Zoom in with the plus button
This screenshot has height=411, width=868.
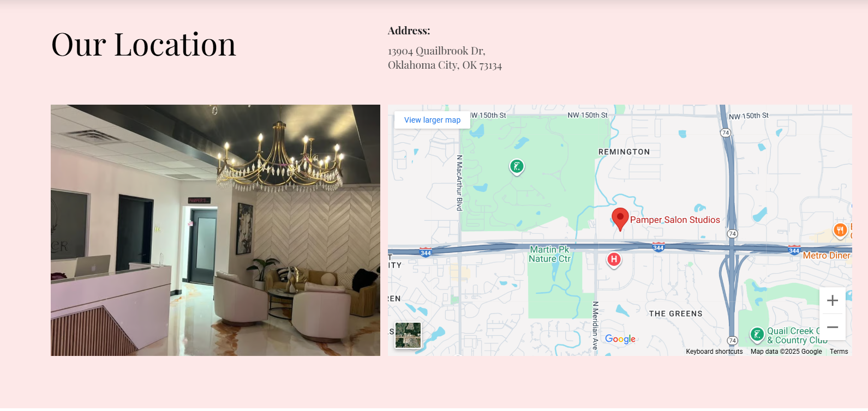pos(833,300)
